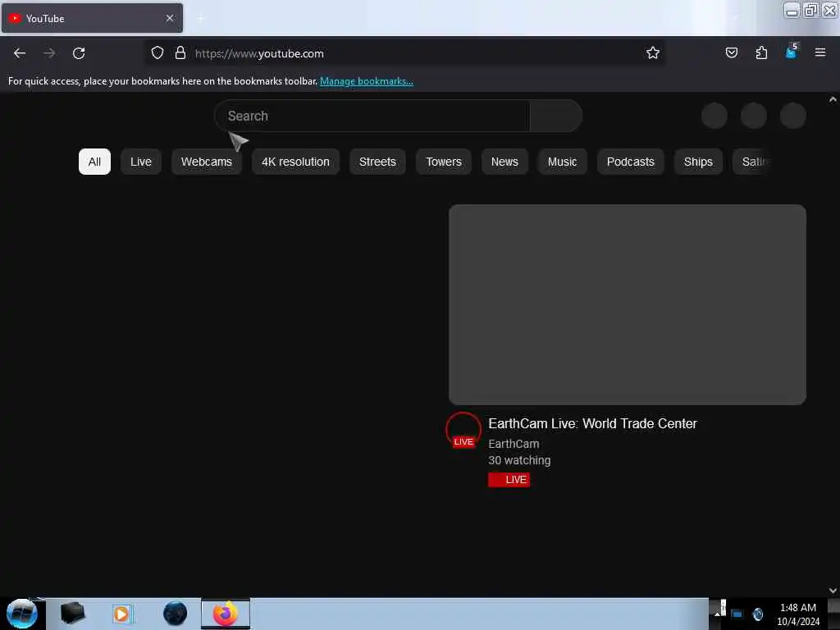This screenshot has height=630, width=840.
Task: Click the last round header placeholder button
Action: coord(793,116)
